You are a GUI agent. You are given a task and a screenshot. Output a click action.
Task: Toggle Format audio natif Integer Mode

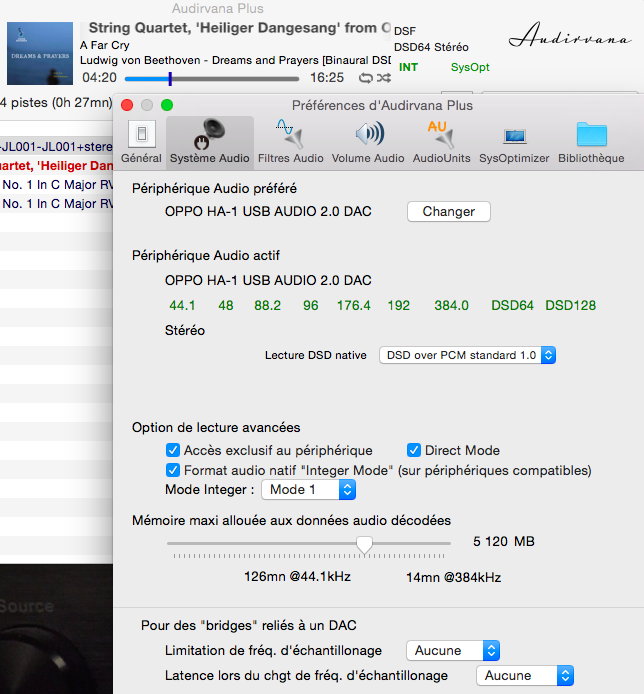(173, 470)
